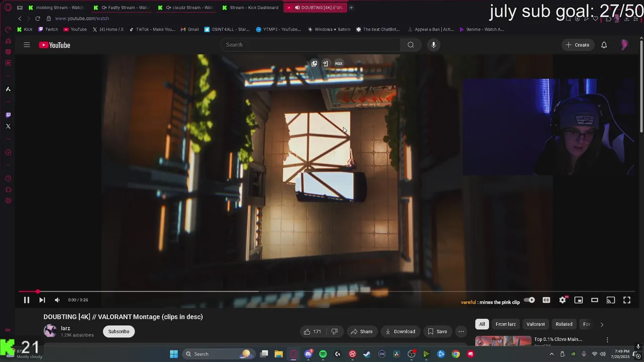The width and height of the screenshot is (644, 362).
Task: Open Opera sidebar history clock icon
Action: pos(8,178)
